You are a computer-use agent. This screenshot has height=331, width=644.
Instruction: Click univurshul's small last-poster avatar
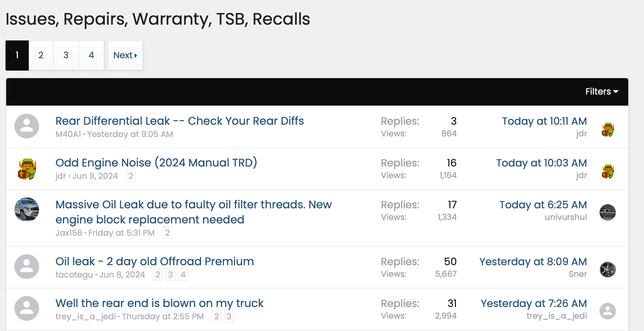608,212
